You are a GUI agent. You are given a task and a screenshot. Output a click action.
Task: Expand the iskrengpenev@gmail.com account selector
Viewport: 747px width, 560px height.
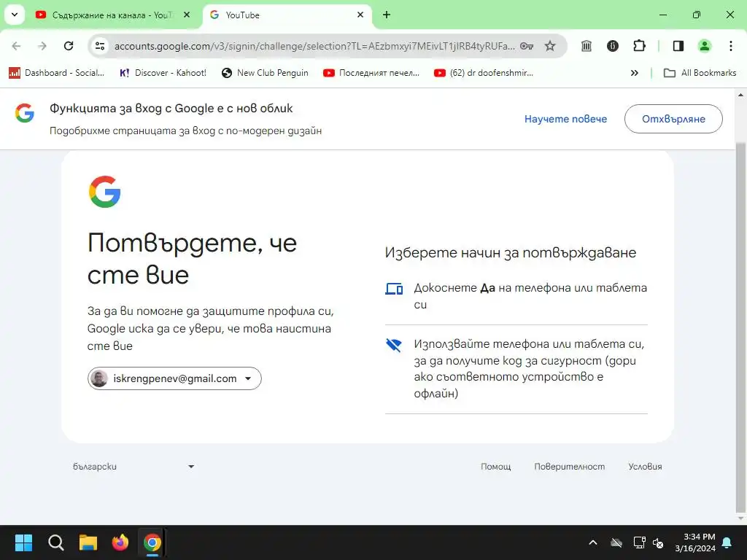[174, 378]
